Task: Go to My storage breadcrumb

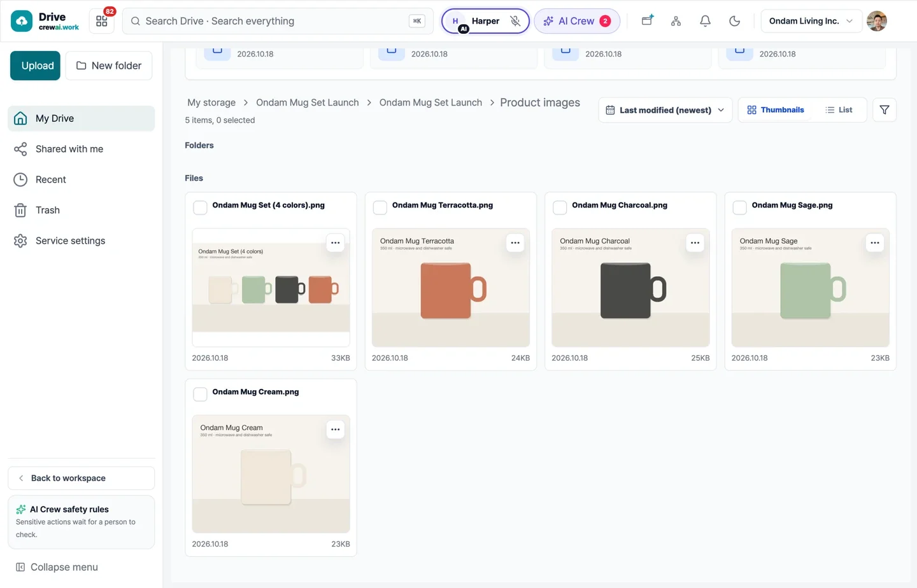Action: click(x=211, y=102)
